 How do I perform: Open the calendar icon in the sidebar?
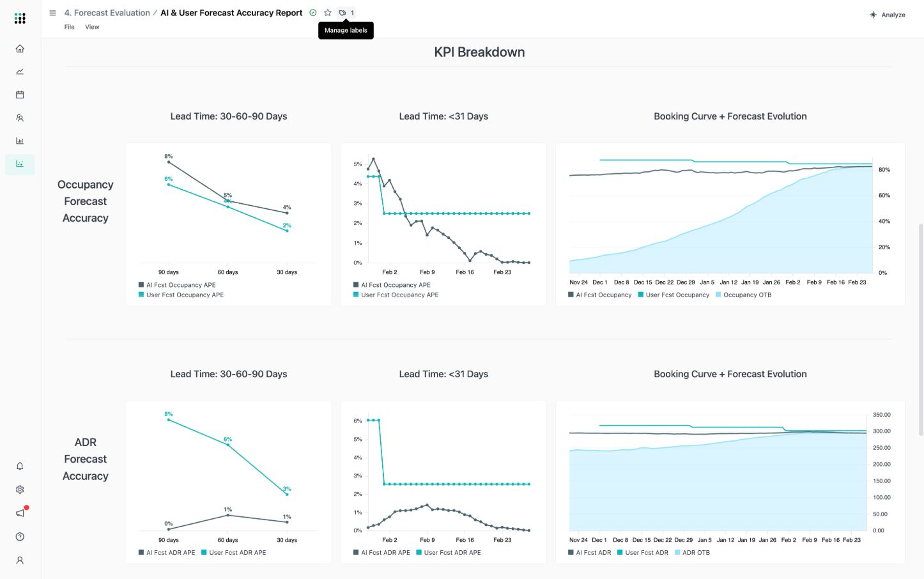20,95
